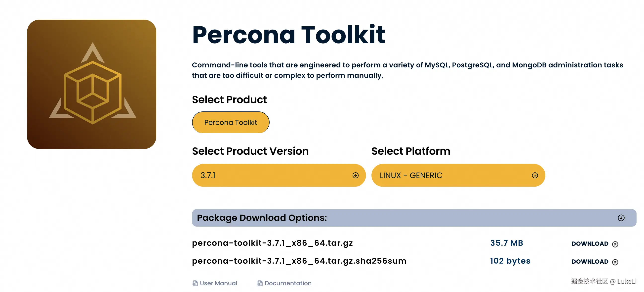Collapse the Package Download Options section header
Viewport: 644px width, 292px height.
414,218
